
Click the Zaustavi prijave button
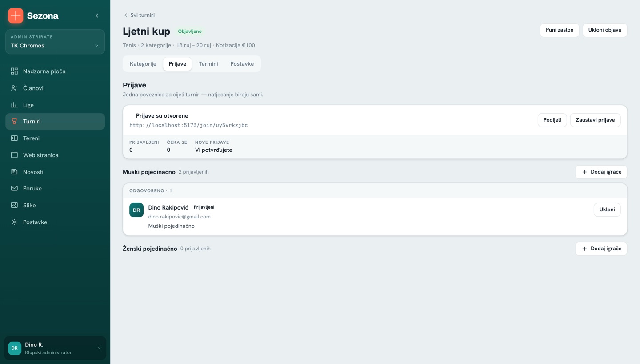pyautogui.click(x=595, y=120)
